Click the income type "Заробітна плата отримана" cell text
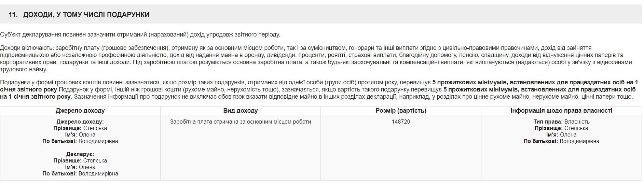644x185 pixels. coord(240,122)
